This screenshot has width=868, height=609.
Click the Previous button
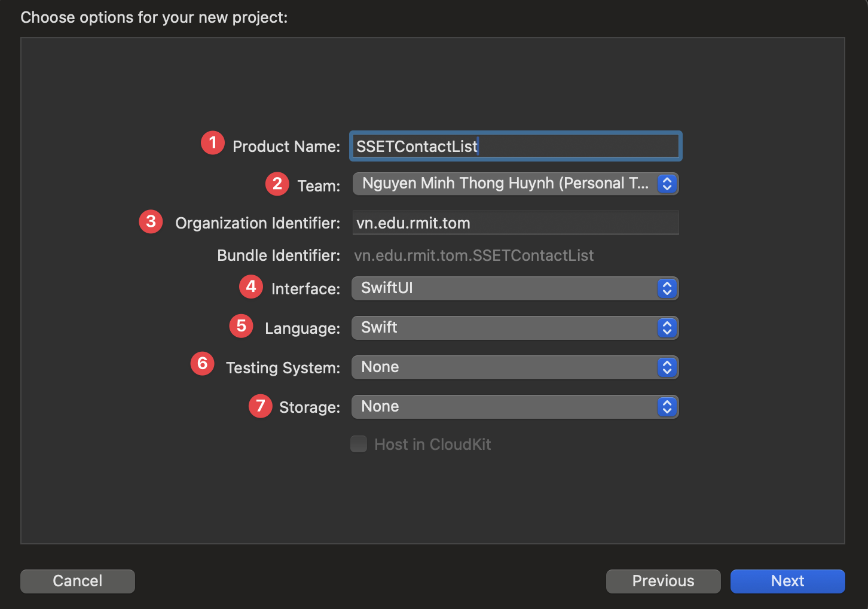[663, 581]
